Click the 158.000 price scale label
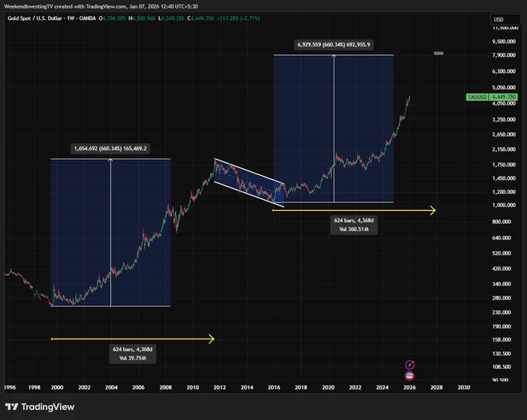Image resolution: width=527 pixels, height=420 pixels. [501, 339]
